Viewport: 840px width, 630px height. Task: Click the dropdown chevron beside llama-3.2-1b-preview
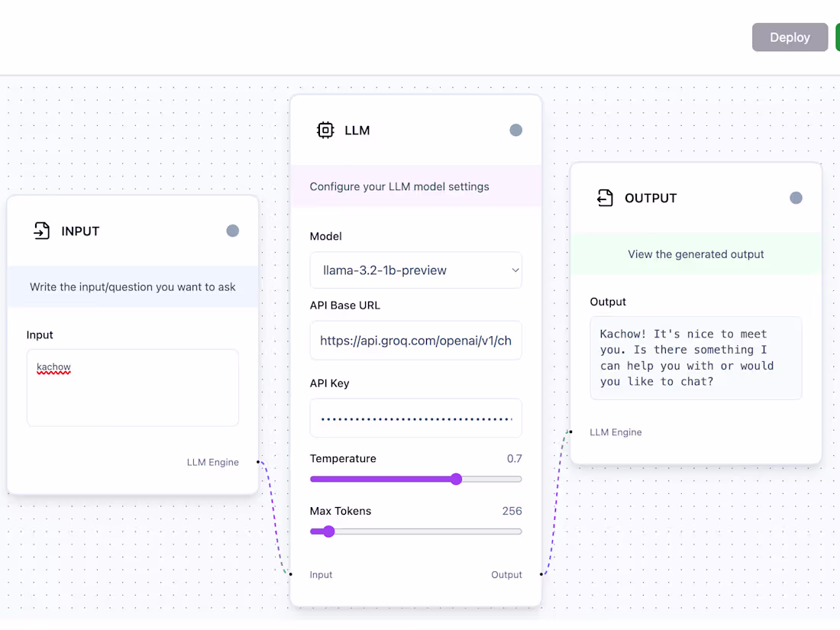514,270
